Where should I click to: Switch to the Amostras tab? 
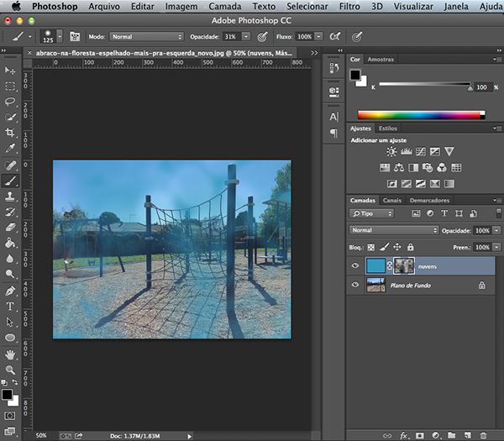point(381,59)
